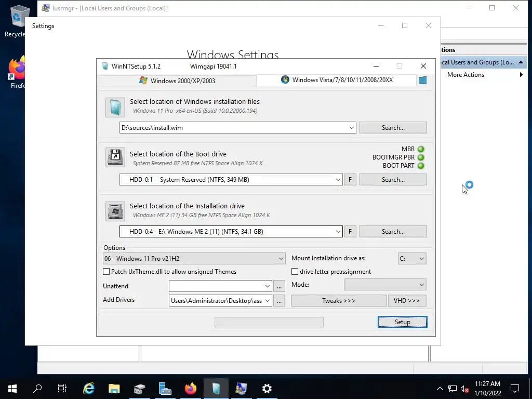Expand More Actions in lusrmgr Actions pane
Image resolution: width=532 pixels, height=399 pixels.
coord(485,75)
